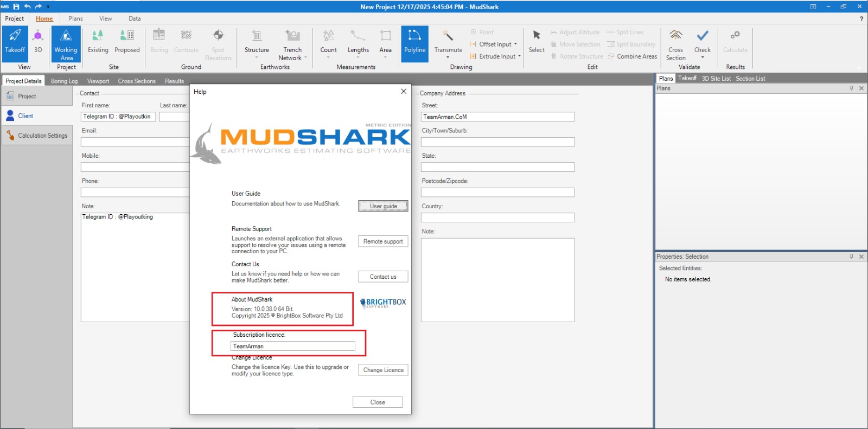The image size is (868, 429).
Task: Switch to 3D Site List tab
Action: 716,79
